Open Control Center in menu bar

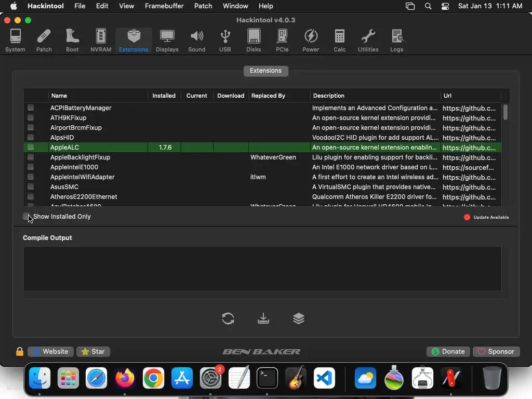click(445, 6)
